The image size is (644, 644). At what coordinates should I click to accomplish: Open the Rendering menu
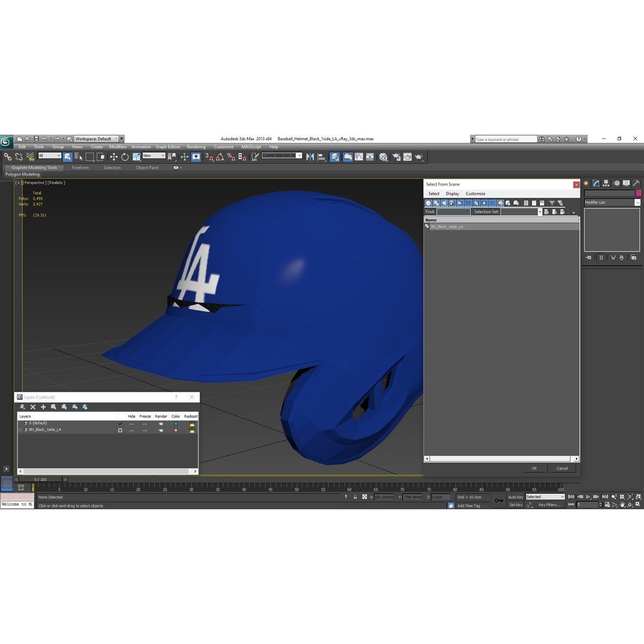(196, 147)
